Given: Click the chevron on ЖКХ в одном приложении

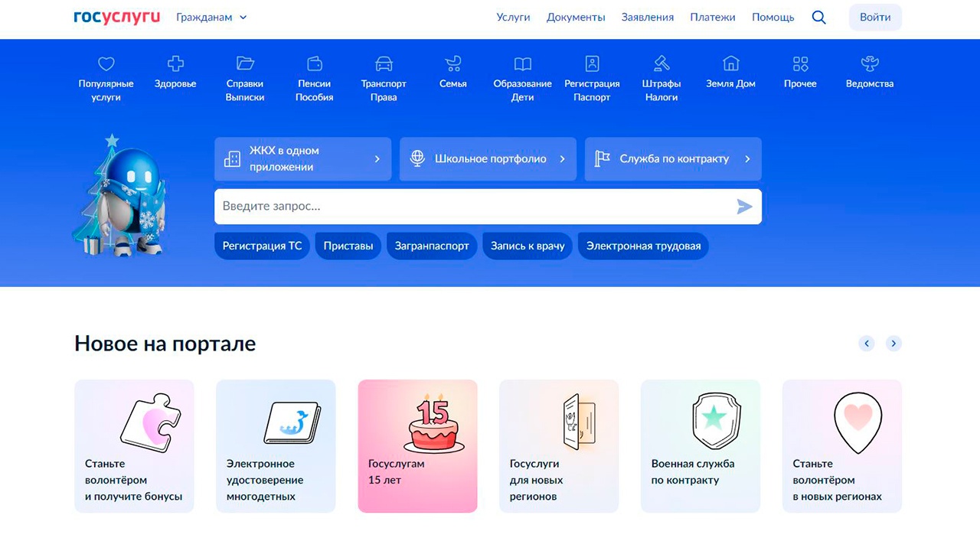Looking at the screenshot, I should point(377,159).
